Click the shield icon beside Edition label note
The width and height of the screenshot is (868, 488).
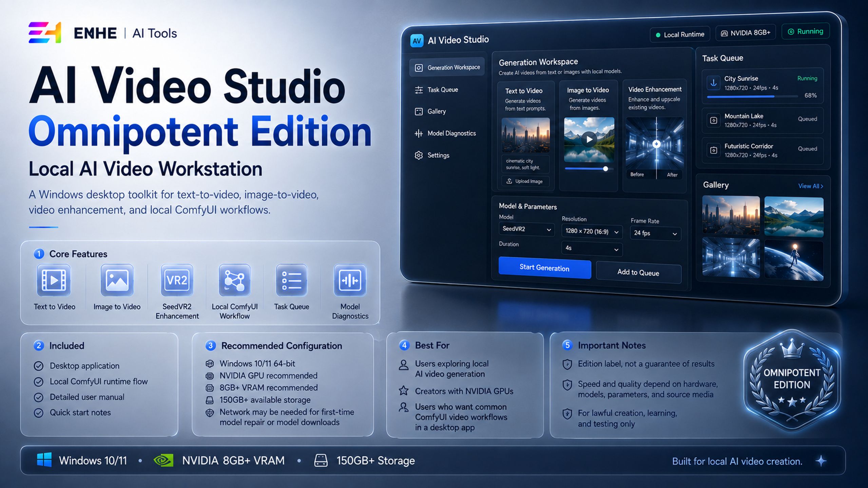tap(567, 364)
